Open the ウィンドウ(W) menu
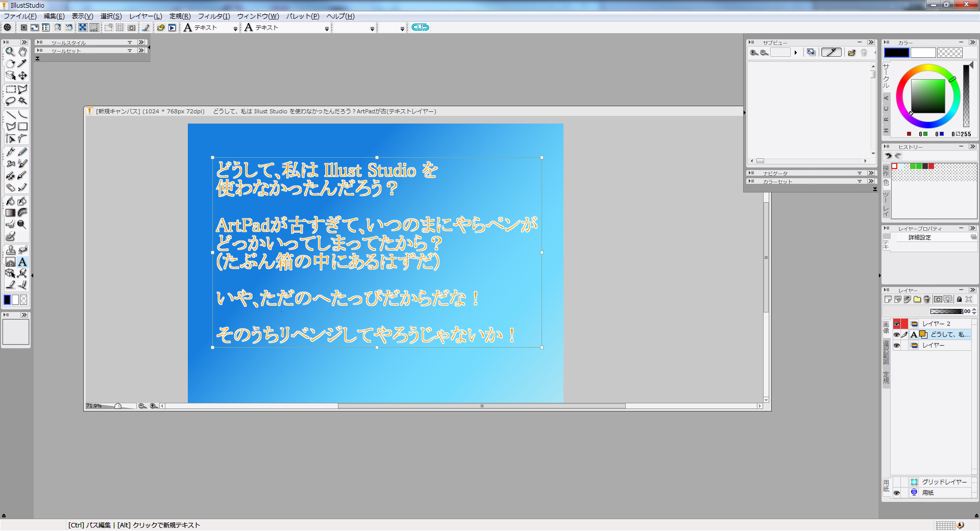Viewport: 980px width, 531px height. pyautogui.click(x=258, y=16)
